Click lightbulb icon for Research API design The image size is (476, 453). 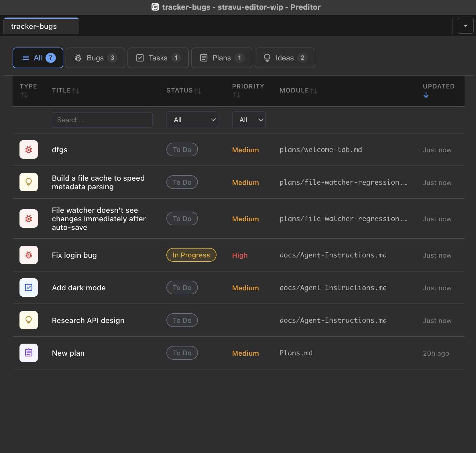(29, 320)
